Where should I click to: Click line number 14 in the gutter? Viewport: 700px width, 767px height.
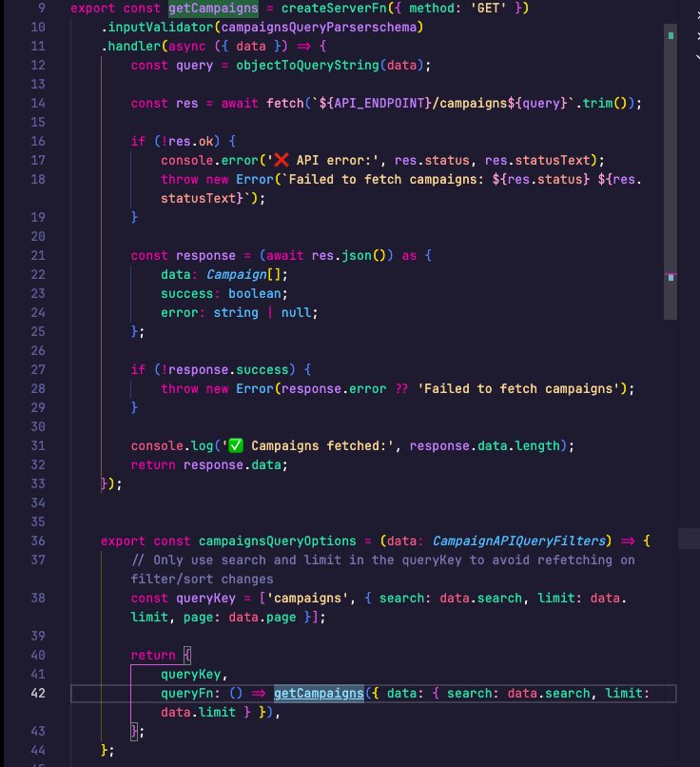coord(38,103)
